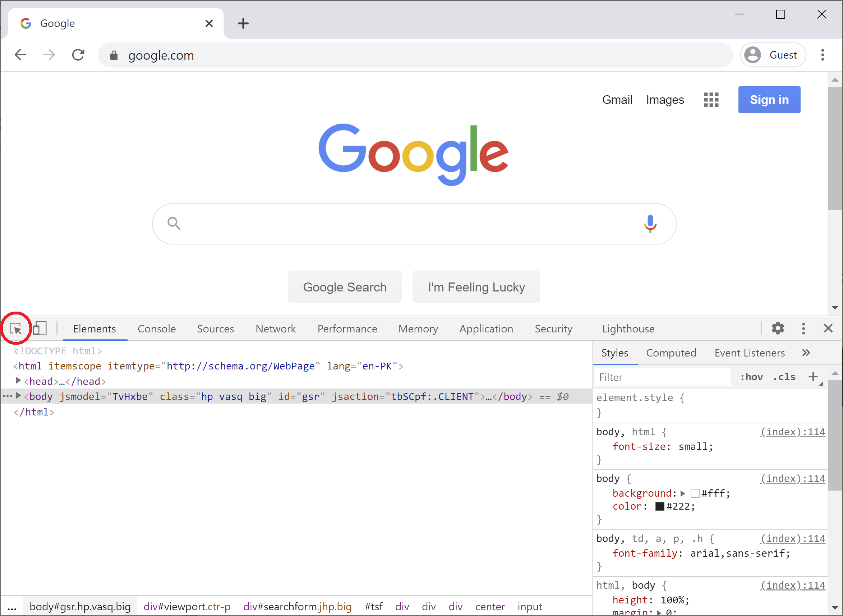Open DevTools three-dot customize menu
The width and height of the screenshot is (843, 616).
[803, 328]
